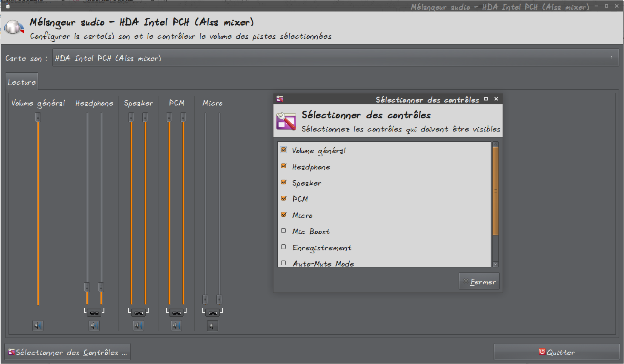Click the Speaker left channel slider handle
Image resolution: width=624 pixels, height=364 pixels.
(131, 117)
